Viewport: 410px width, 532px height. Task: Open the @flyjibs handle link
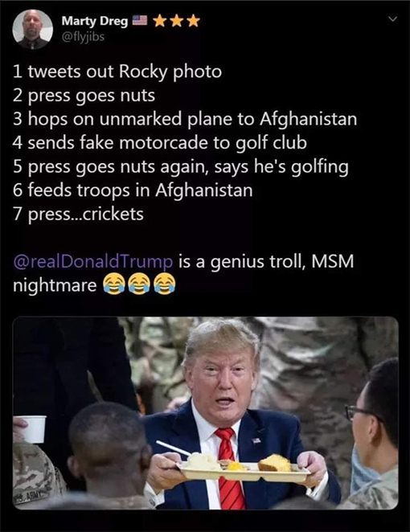click(83, 36)
